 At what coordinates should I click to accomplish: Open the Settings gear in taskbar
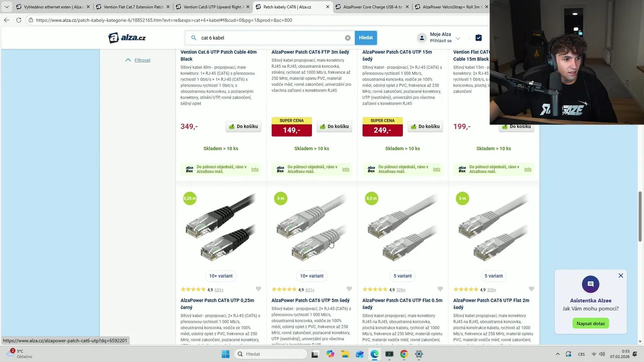click(x=419, y=354)
